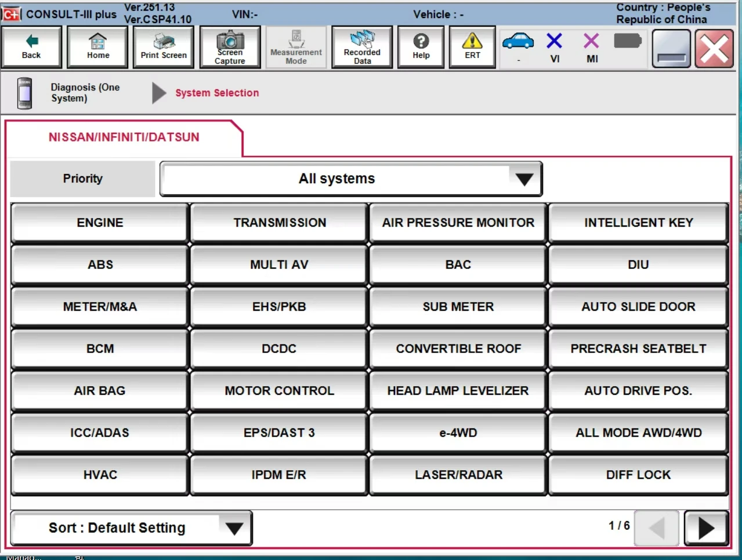This screenshot has height=560, width=742.
Task: Choose the DIU system
Action: [x=638, y=264]
